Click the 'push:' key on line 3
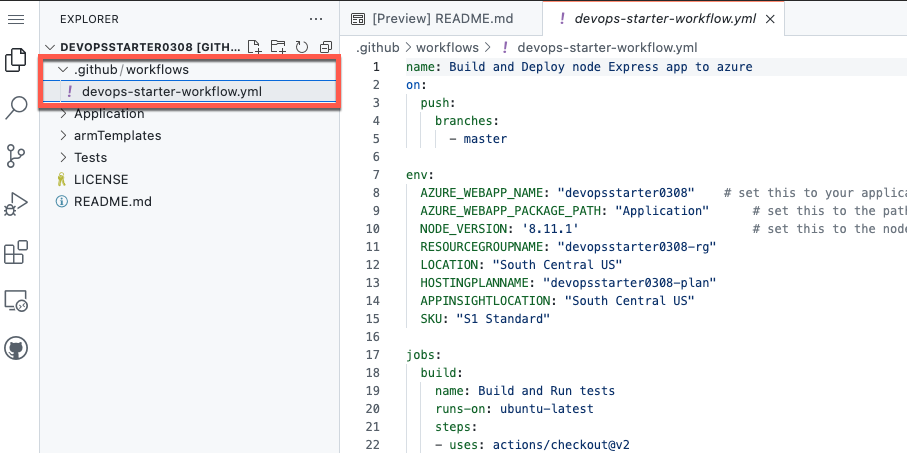Screen dimensions: 907x453 click(x=438, y=102)
